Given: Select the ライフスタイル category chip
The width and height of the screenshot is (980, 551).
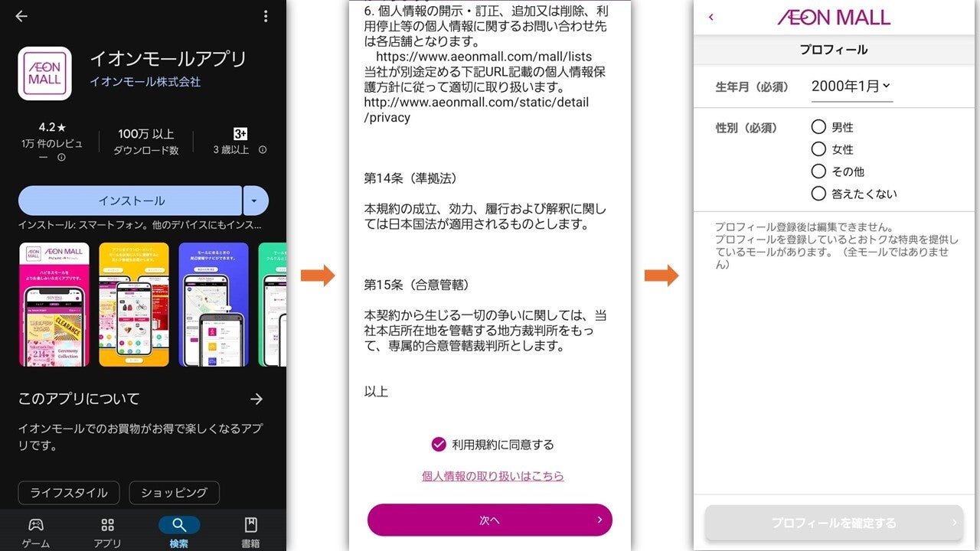Looking at the screenshot, I should coord(69,493).
